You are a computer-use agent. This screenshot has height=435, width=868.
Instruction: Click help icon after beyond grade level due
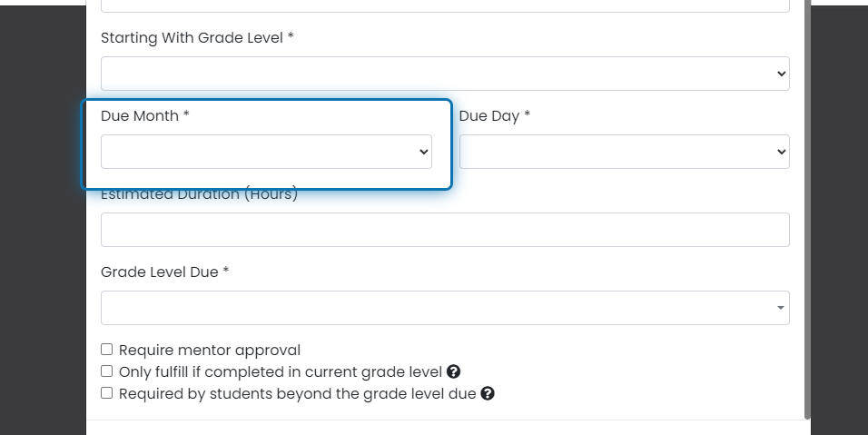pos(488,393)
